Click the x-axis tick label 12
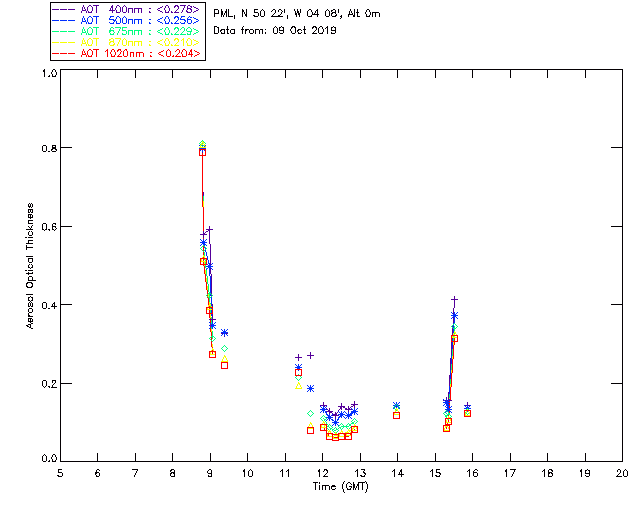Screen dimensions: 640x512 (x=323, y=473)
